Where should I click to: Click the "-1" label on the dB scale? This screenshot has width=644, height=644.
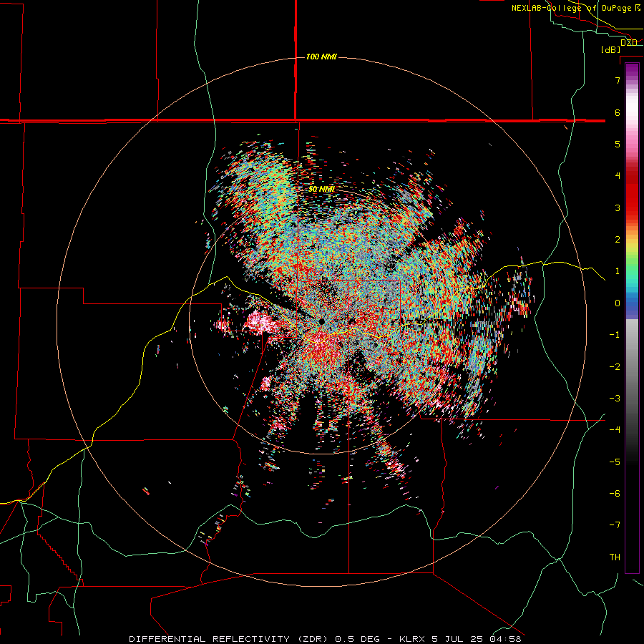click(x=615, y=335)
